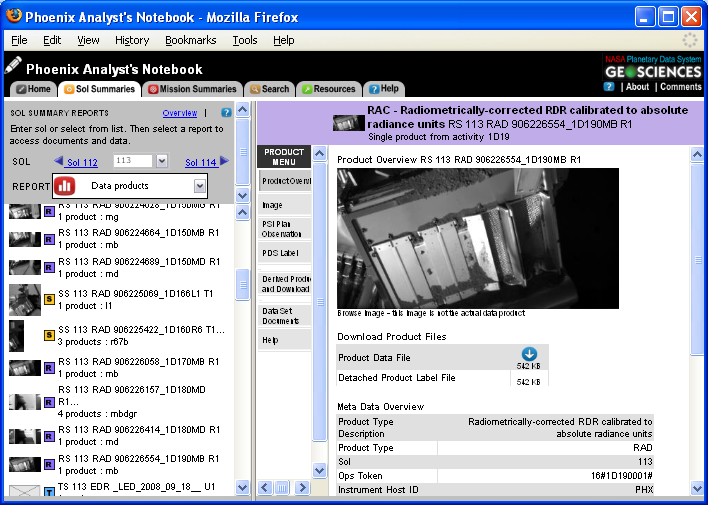Image resolution: width=708 pixels, height=505 pixels.
Task: Select Product Overview in product menu
Action: pyautogui.click(x=285, y=181)
